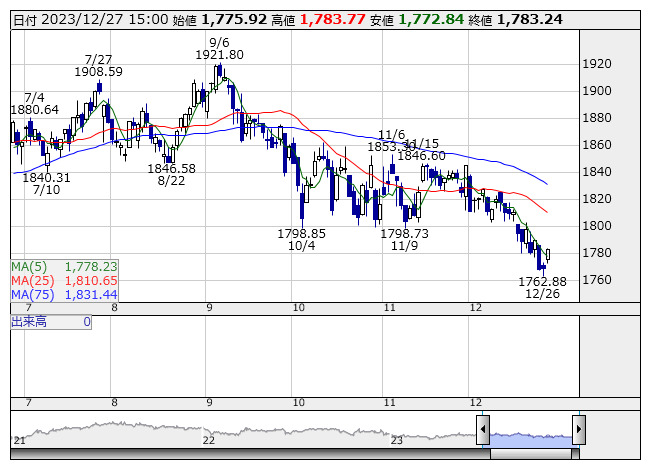
Task: Click the 1800 price axis label
Action: click(597, 226)
